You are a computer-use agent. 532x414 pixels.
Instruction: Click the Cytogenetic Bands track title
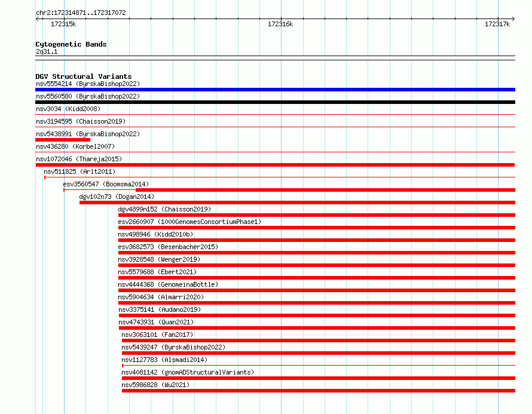(x=71, y=44)
